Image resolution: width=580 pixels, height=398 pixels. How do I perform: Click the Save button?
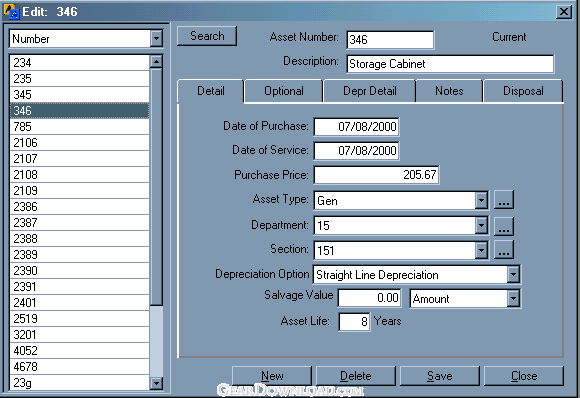coord(439,376)
